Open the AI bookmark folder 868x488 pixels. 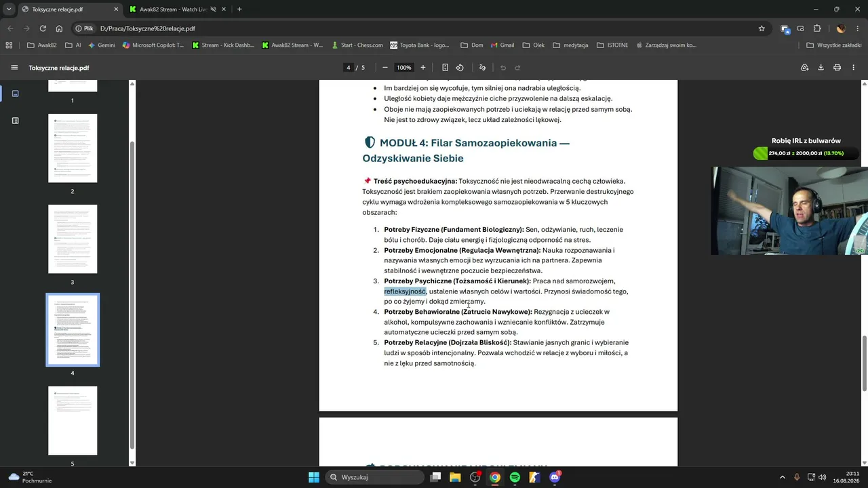73,45
